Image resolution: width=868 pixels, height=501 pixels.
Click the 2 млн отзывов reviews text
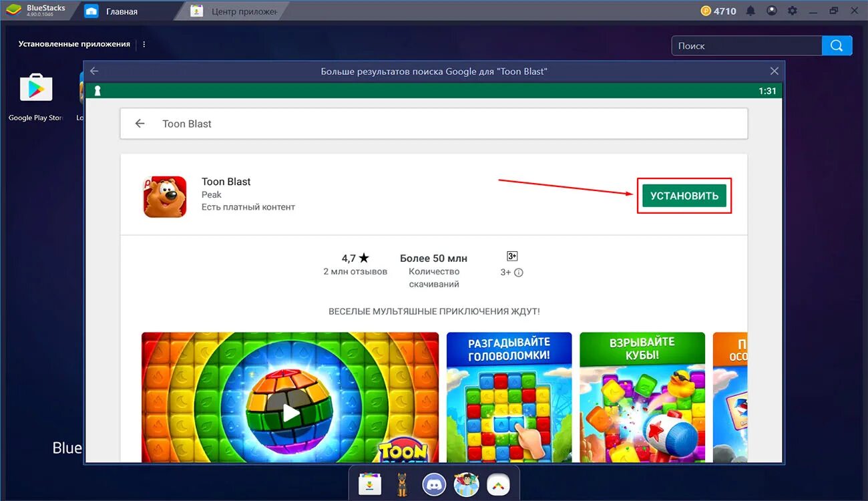(x=355, y=272)
